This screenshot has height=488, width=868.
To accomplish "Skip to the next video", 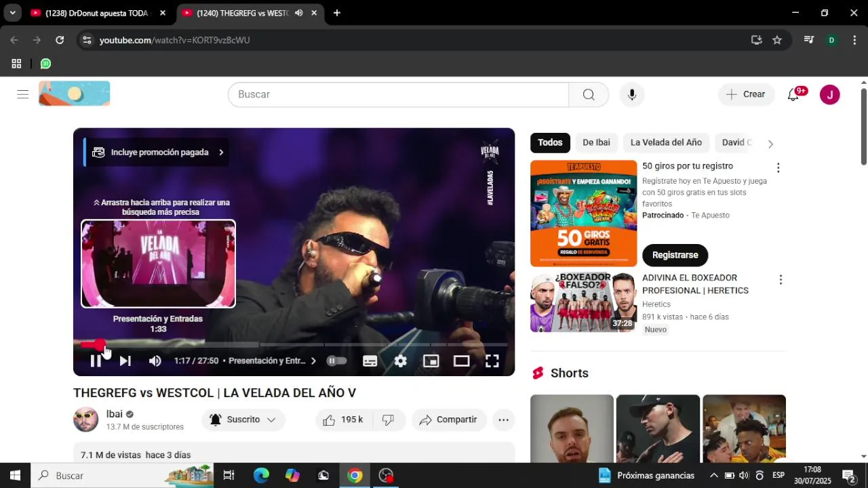I will (125, 361).
